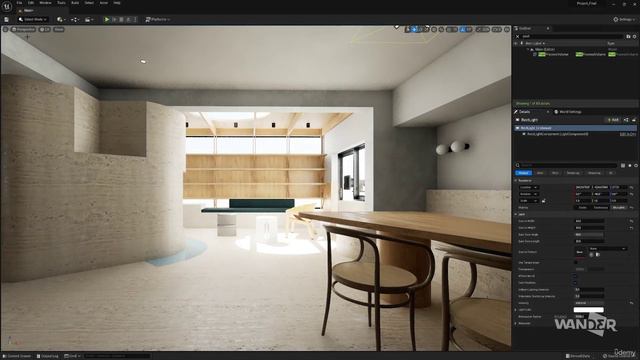Open the editor Settings dropdown

click(x=624, y=20)
